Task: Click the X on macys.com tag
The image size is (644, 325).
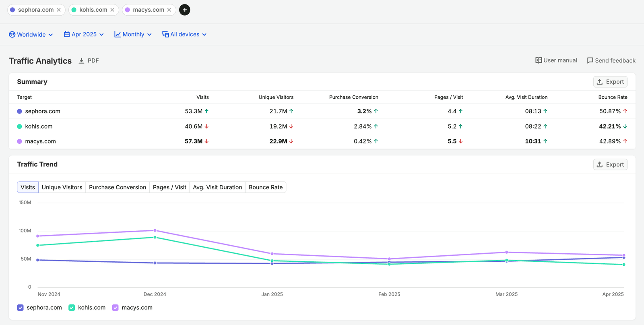Action: (x=169, y=10)
